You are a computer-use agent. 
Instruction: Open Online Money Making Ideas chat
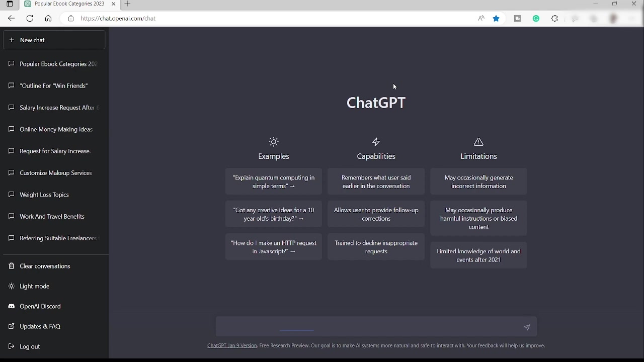[x=54, y=129]
